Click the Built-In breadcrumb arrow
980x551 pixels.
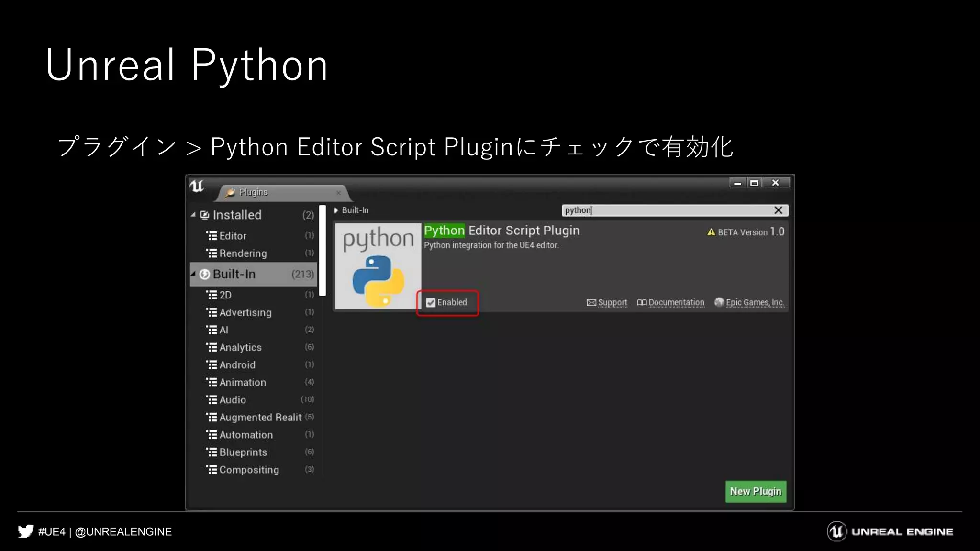336,210
